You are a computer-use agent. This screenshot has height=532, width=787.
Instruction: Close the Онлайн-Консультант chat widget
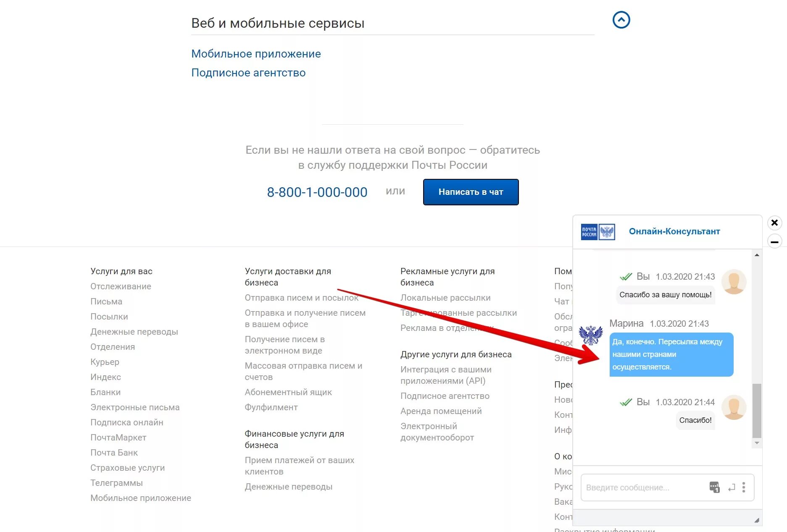coord(774,223)
